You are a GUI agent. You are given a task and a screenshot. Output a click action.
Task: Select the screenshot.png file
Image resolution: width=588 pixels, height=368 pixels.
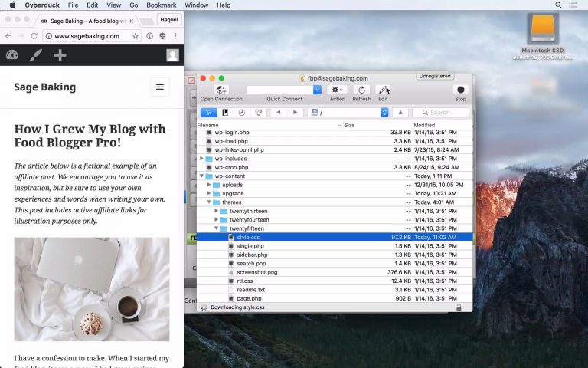point(257,272)
